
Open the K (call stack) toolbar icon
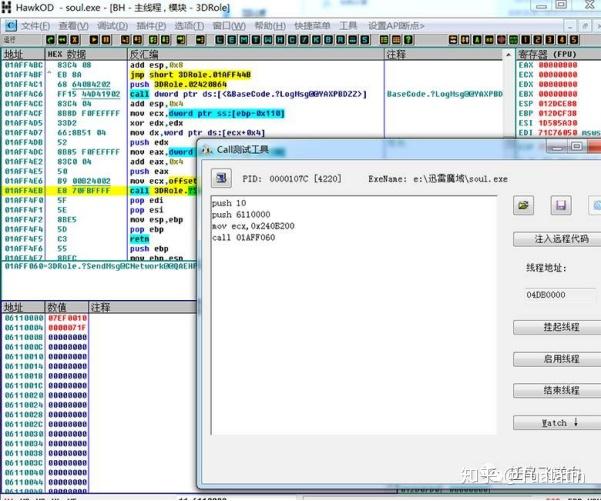tap(316, 39)
